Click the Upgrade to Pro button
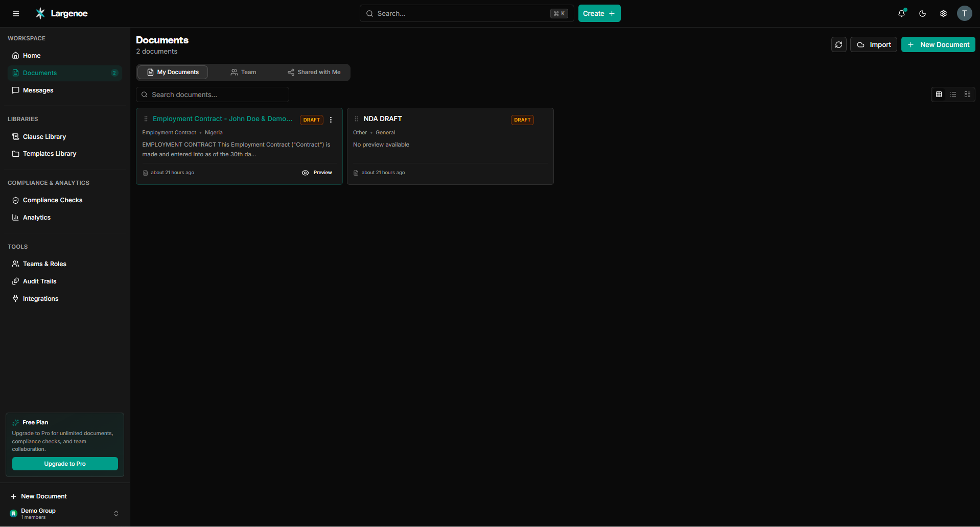 65,464
